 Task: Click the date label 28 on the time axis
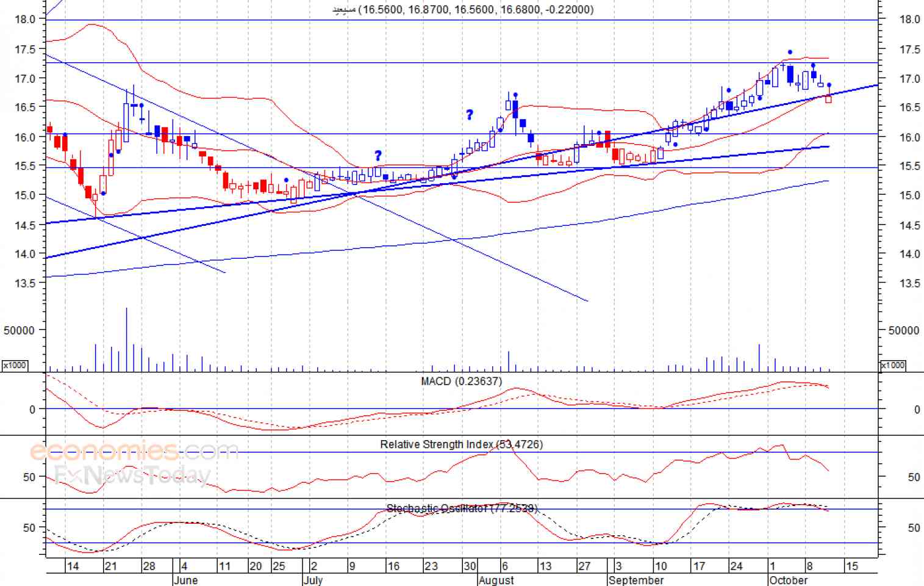click(x=149, y=566)
